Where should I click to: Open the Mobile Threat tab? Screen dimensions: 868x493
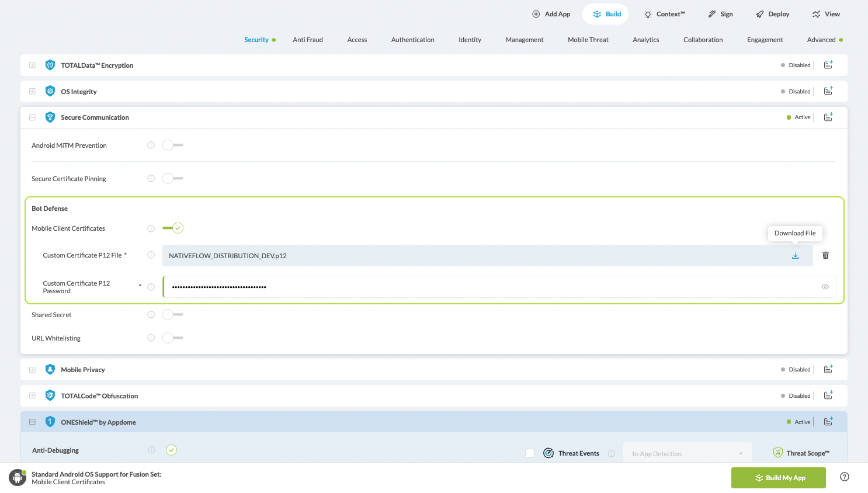click(588, 39)
